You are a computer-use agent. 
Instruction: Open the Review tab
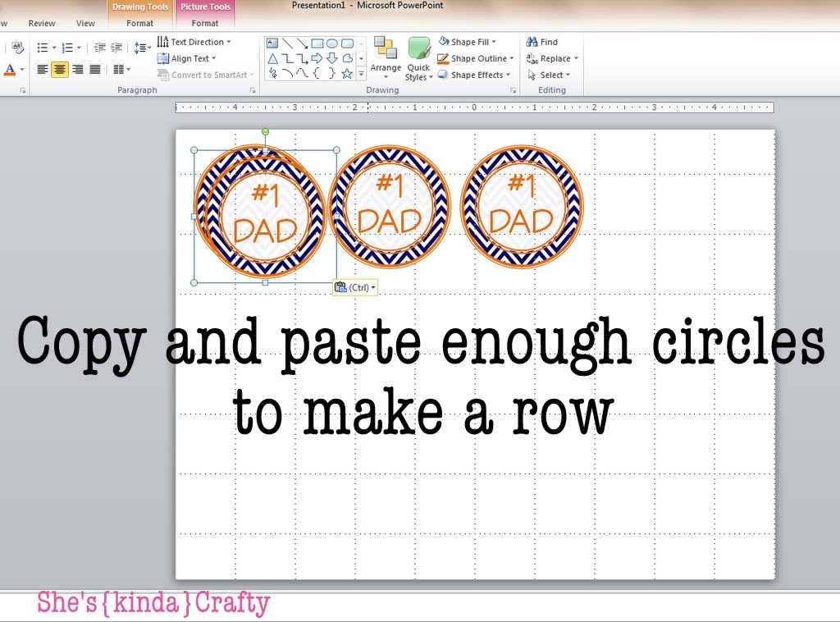pyautogui.click(x=42, y=23)
